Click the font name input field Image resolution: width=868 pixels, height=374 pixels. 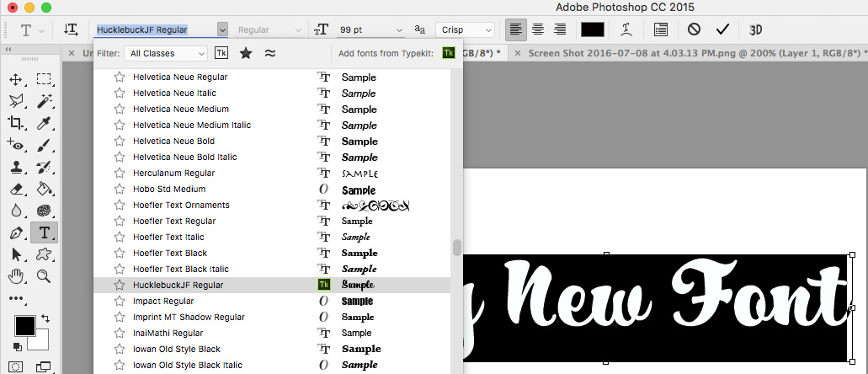click(x=156, y=29)
